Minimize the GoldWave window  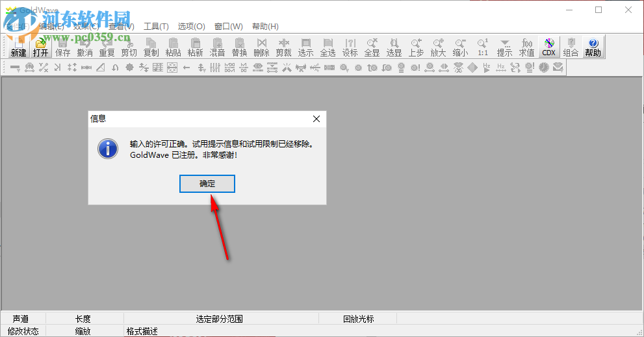point(569,10)
